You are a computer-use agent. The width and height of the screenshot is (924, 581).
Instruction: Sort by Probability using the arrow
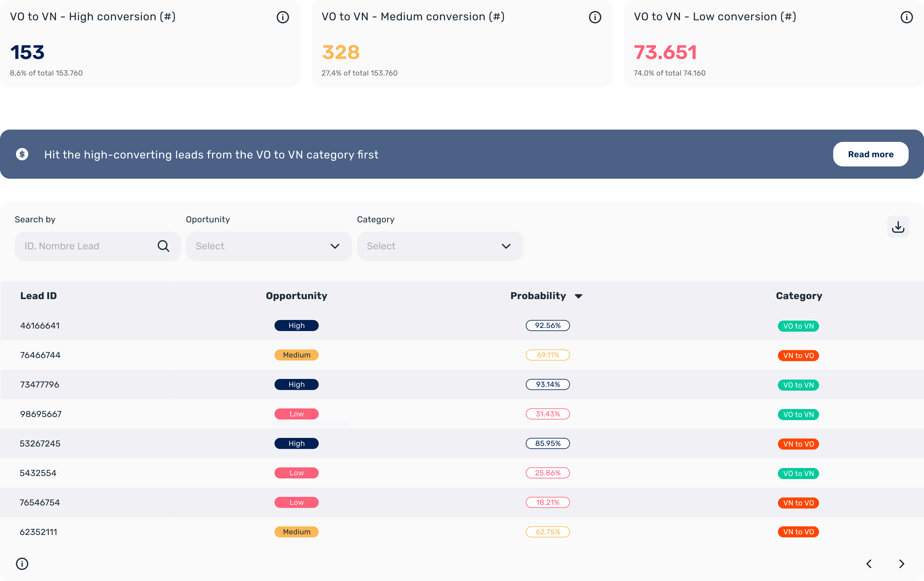(579, 296)
